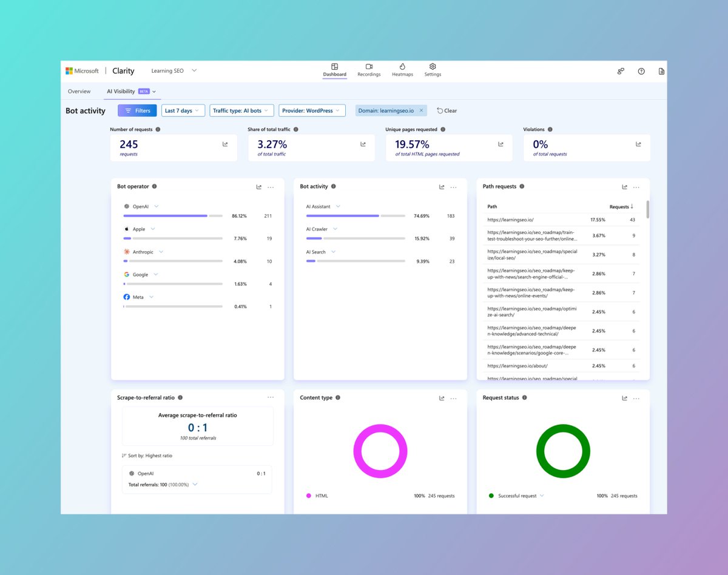Open Provider: WordPress dropdown
728x575 pixels.
tap(312, 110)
